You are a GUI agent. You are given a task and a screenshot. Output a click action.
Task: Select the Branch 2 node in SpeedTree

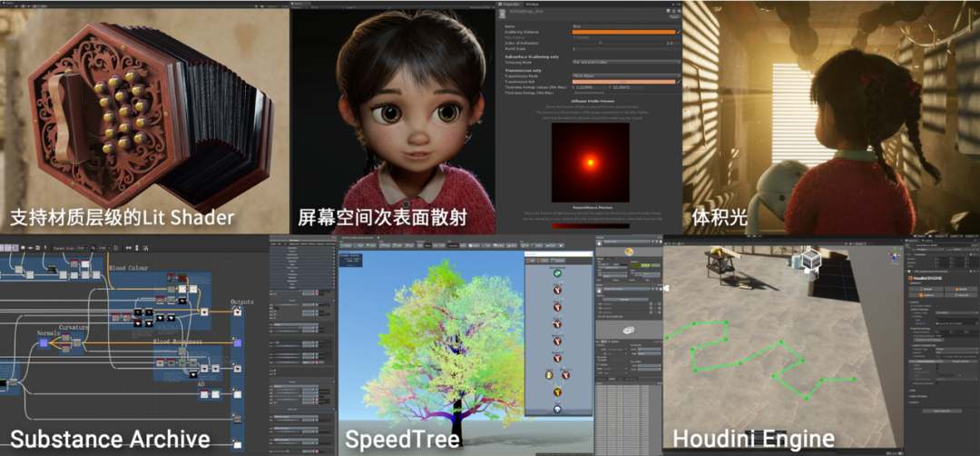click(x=557, y=359)
